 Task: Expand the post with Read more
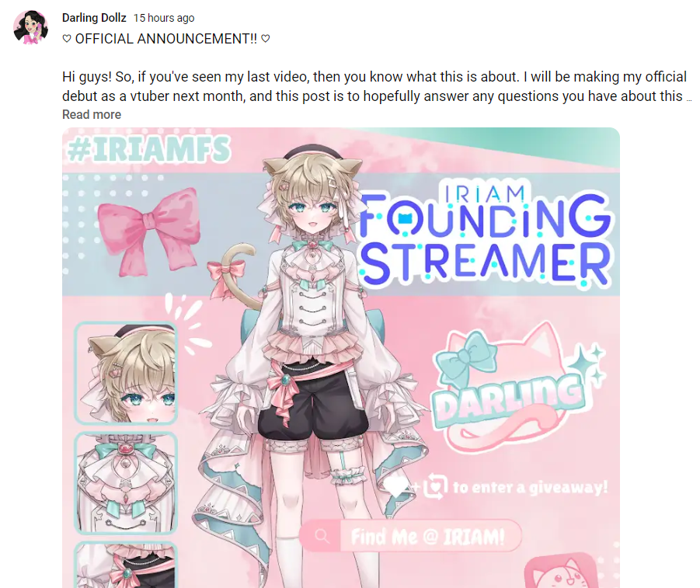(x=92, y=115)
